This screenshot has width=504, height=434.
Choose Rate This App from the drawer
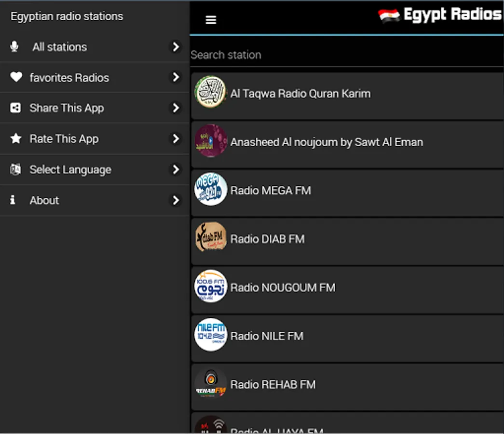95,138
